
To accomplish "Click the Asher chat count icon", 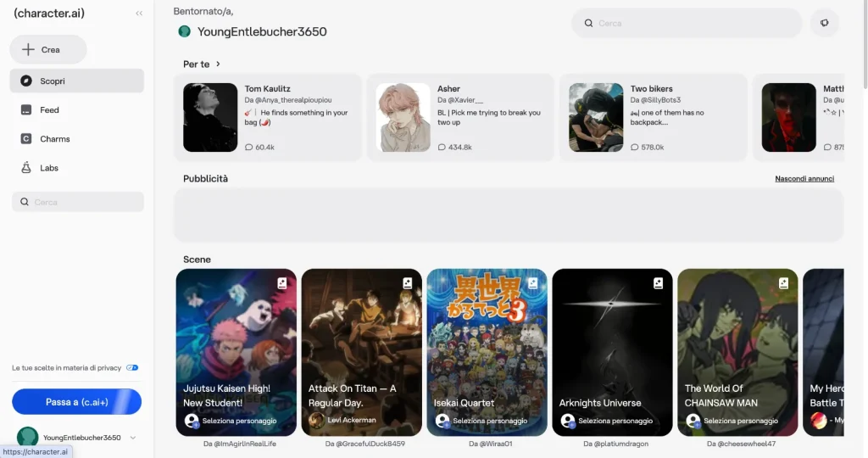I will pyautogui.click(x=442, y=148).
